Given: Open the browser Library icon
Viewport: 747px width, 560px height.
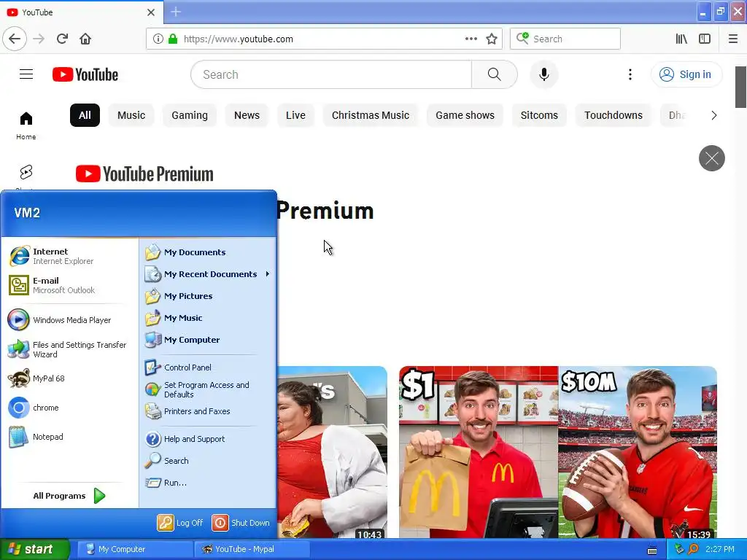Looking at the screenshot, I should point(681,39).
